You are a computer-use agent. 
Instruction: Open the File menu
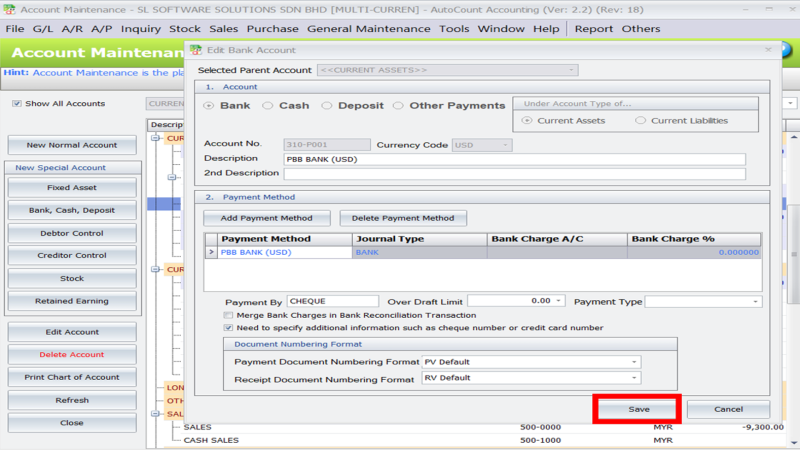(x=15, y=29)
